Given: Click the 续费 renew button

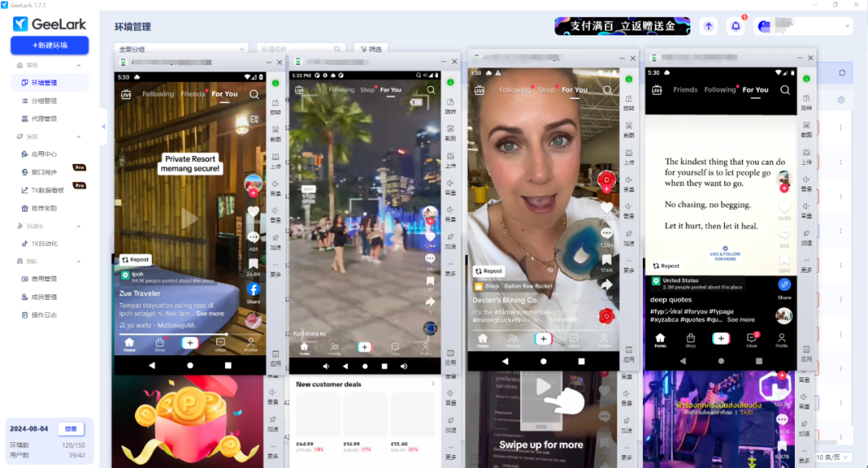Looking at the screenshot, I should [x=71, y=429].
